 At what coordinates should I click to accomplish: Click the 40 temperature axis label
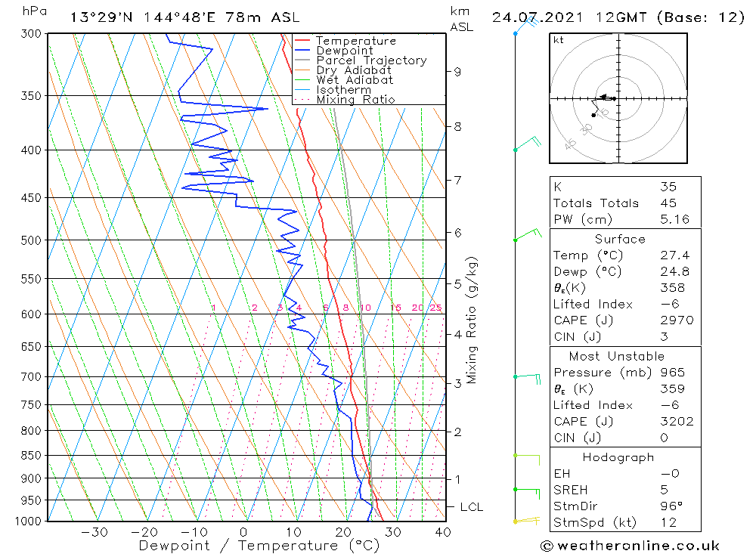443,532
